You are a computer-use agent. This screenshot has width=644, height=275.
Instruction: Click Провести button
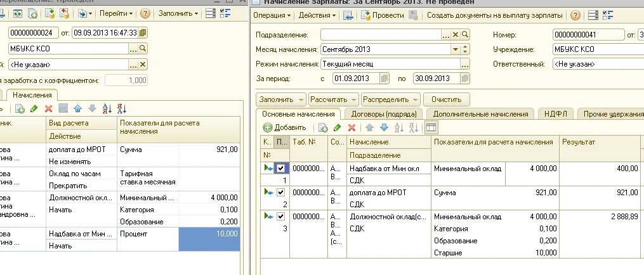click(383, 16)
